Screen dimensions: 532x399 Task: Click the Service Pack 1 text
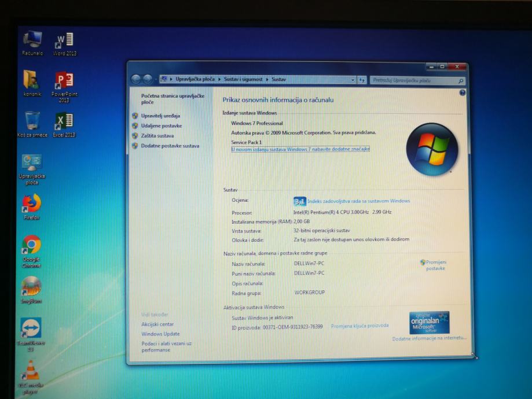click(x=247, y=142)
